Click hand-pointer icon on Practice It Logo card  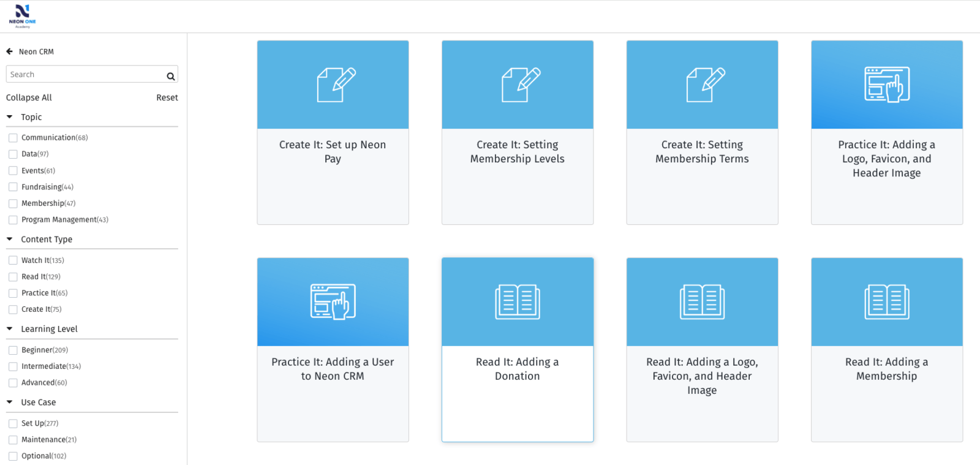(x=887, y=85)
